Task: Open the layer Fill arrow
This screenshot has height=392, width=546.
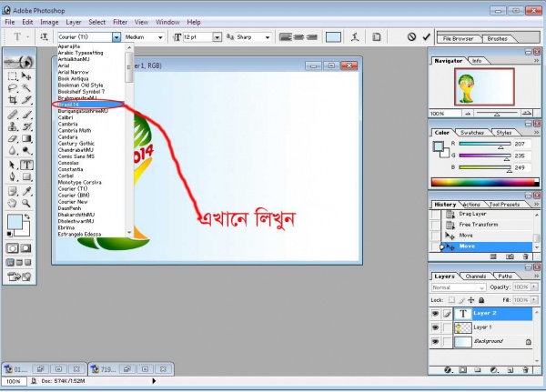Action: coord(534,300)
